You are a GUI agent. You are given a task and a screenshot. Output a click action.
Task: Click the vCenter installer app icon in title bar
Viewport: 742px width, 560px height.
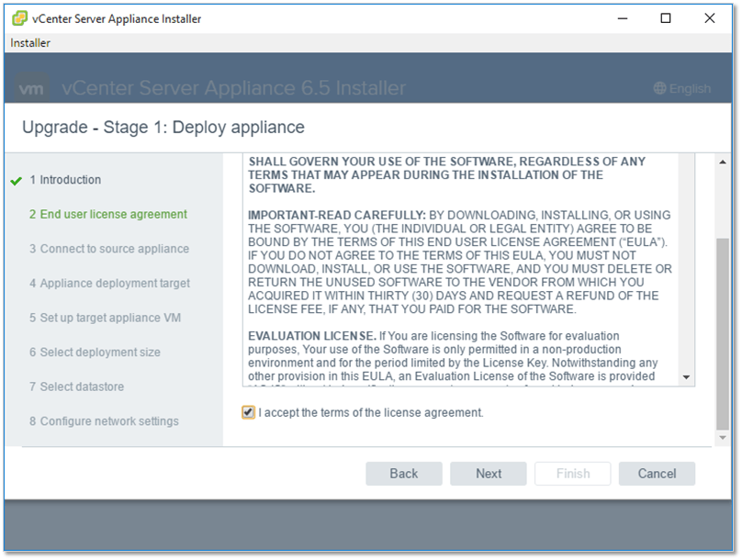(20, 18)
